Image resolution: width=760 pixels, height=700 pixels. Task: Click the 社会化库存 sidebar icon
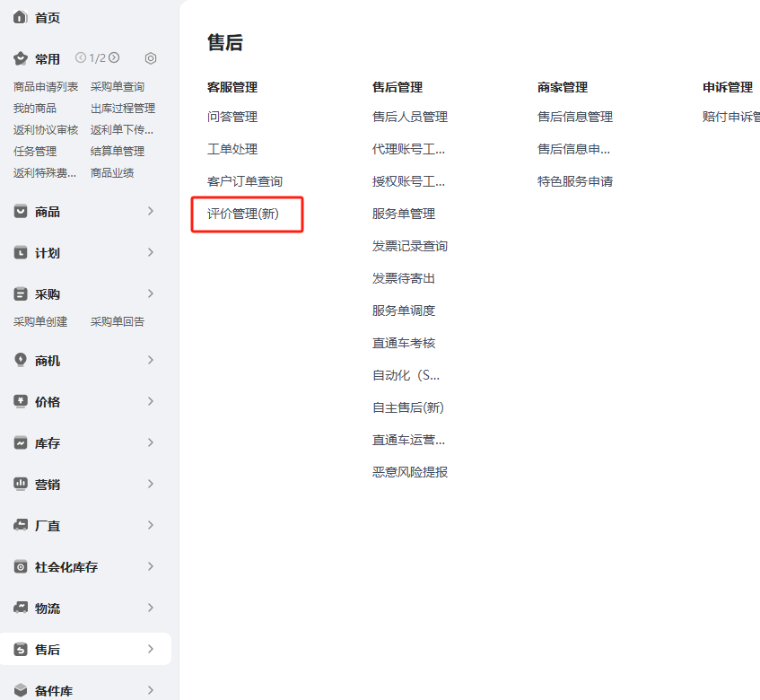(x=20, y=566)
